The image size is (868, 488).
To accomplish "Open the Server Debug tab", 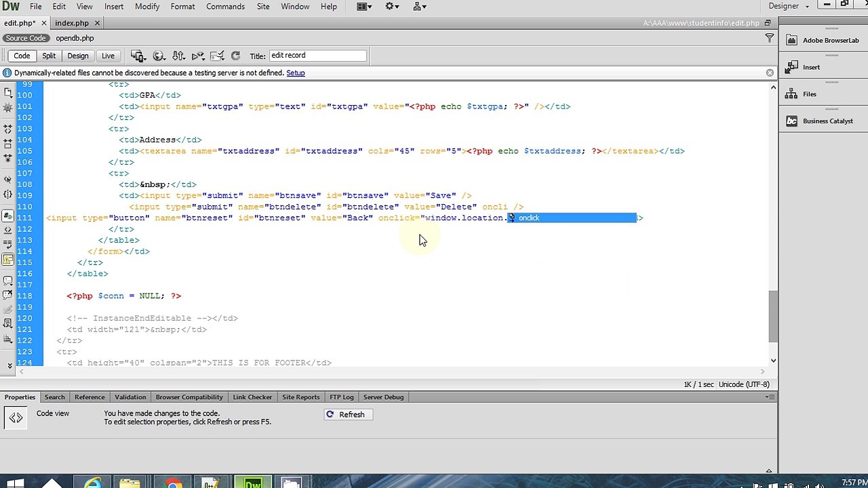I will click(x=383, y=397).
